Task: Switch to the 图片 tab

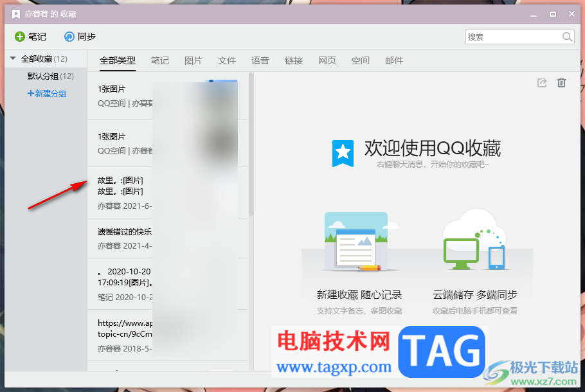Action: [x=194, y=60]
